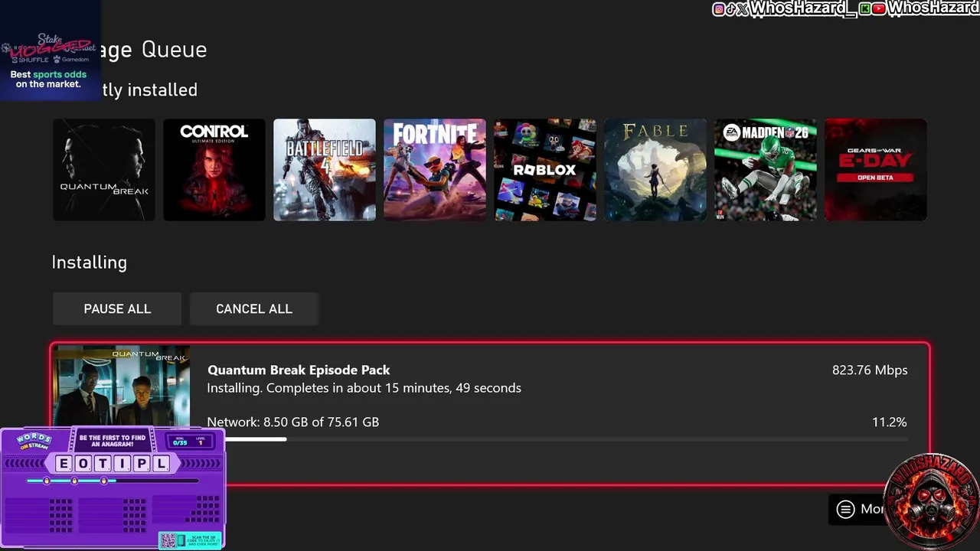
Task: Open the Fable game tile
Action: 655,170
